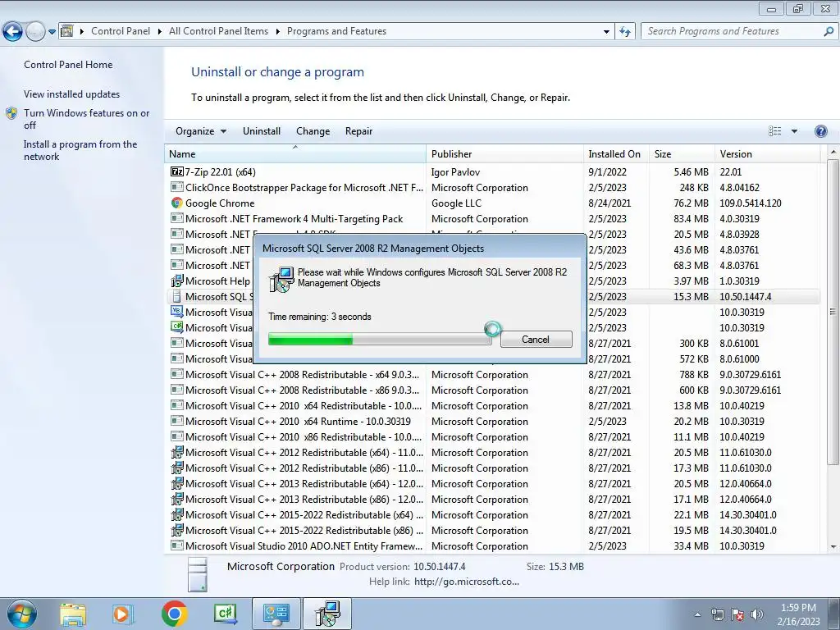Click the Action Center flag tray icon
Image resolution: width=840 pixels, height=630 pixels.
pyautogui.click(x=737, y=614)
